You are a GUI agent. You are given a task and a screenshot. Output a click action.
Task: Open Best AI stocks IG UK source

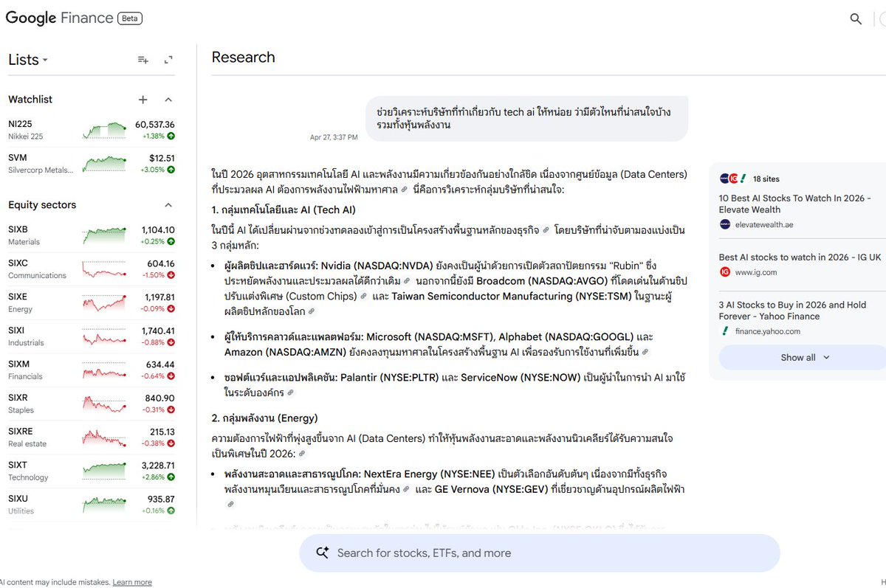point(800,257)
